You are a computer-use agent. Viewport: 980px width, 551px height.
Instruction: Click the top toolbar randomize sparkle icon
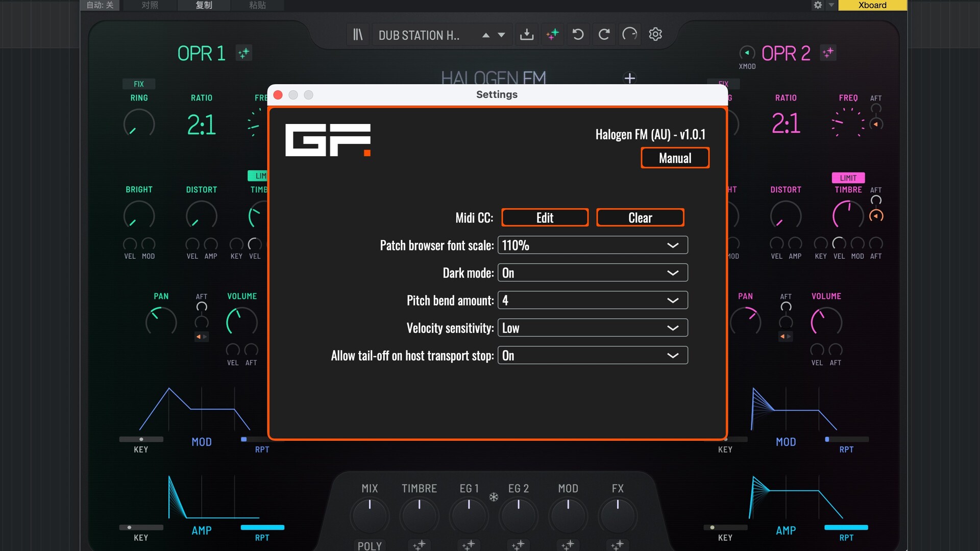[x=552, y=35]
